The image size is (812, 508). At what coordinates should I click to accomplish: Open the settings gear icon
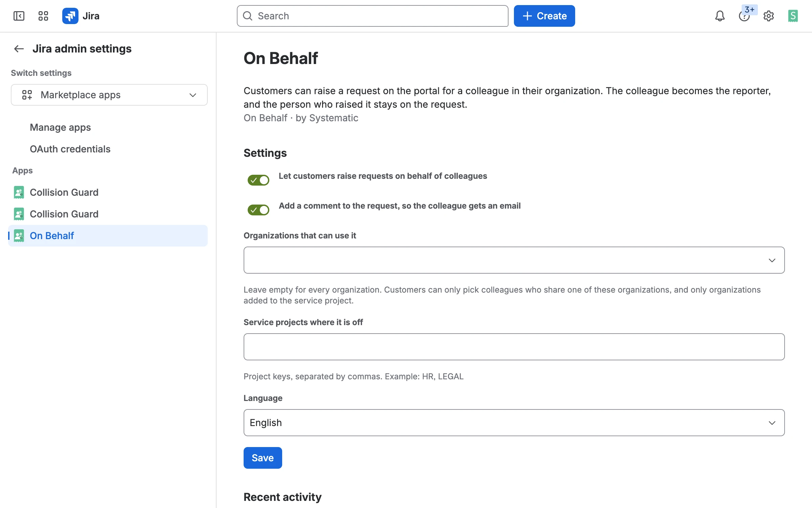click(x=769, y=16)
